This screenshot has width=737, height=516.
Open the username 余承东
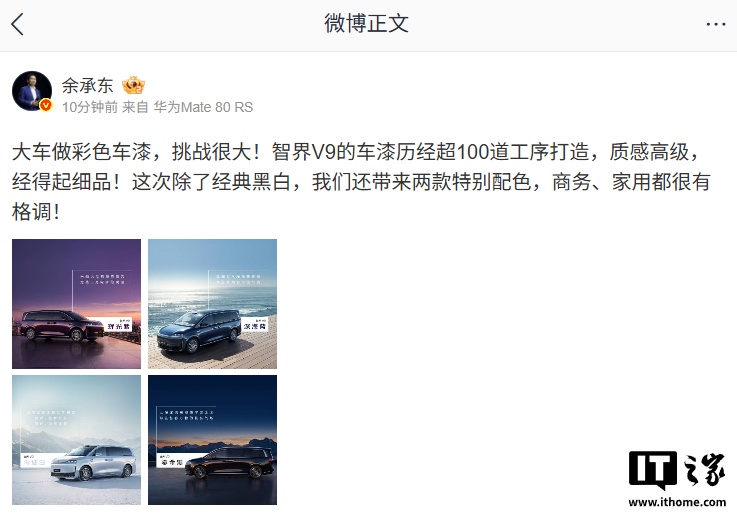click(x=87, y=86)
